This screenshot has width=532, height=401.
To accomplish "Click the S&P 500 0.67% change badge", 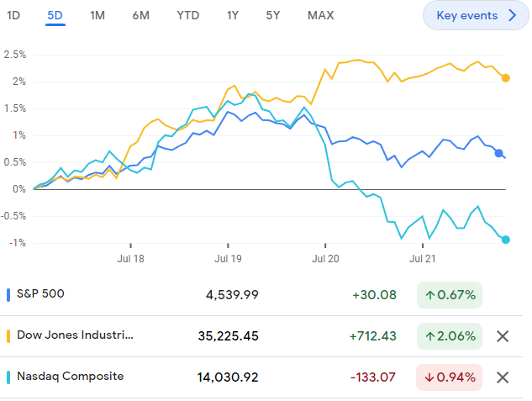I will (x=450, y=295).
